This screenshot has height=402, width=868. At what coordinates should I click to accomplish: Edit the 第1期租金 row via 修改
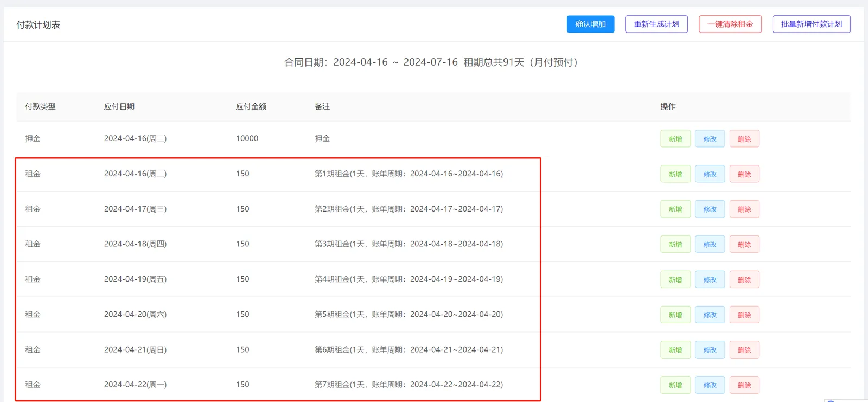tap(710, 174)
